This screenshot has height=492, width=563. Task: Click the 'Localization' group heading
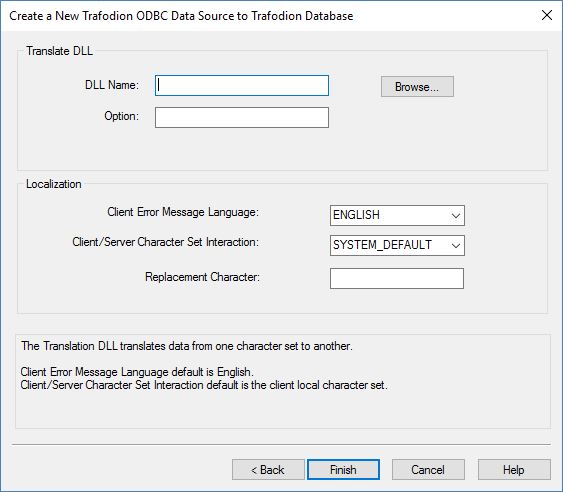point(53,184)
